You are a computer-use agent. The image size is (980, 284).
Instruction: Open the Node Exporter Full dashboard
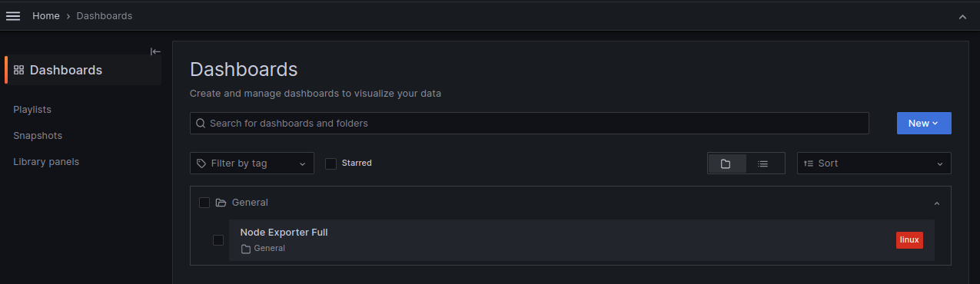pos(284,233)
